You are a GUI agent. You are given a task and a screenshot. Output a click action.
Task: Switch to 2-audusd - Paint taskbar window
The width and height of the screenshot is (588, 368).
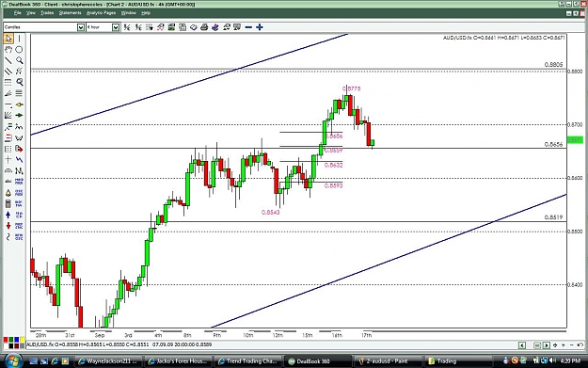pyautogui.click(x=388, y=361)
